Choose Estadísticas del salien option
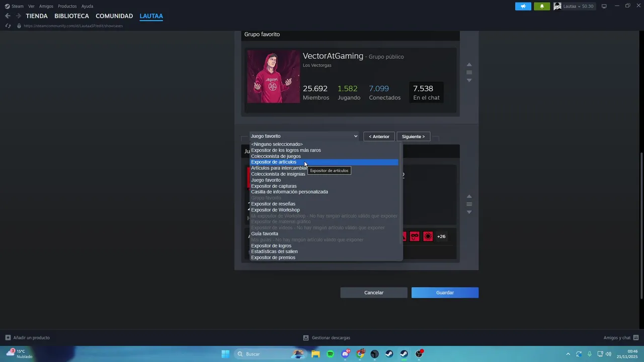The height and width of the screenshot is (362, 644). point(324,251)
